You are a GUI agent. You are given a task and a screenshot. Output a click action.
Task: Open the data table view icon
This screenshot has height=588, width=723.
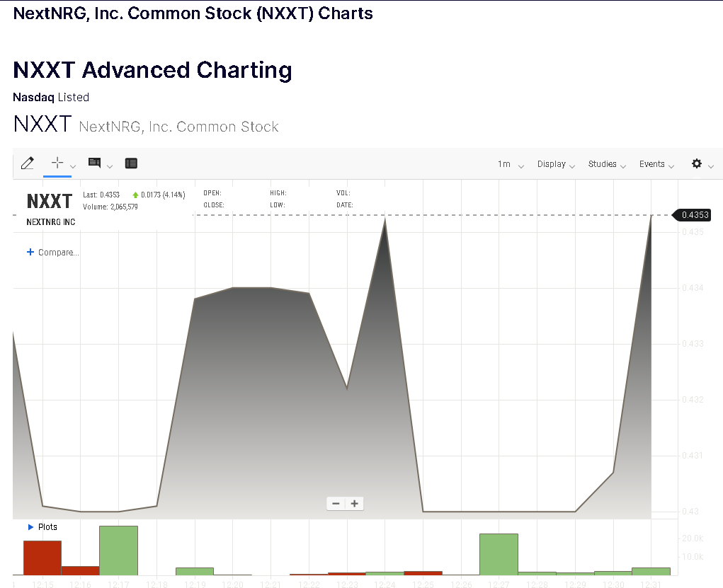pyautogui.click(x=132, y=163)
